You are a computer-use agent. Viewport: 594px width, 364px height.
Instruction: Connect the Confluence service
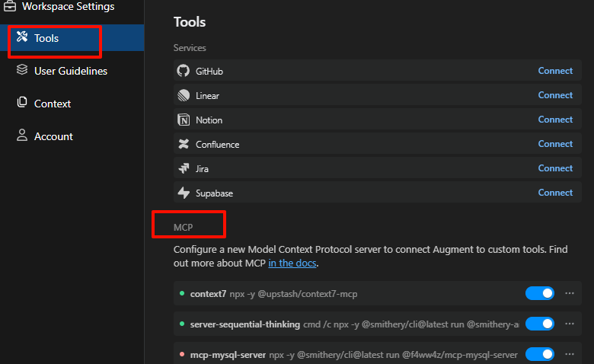(555, 144)
